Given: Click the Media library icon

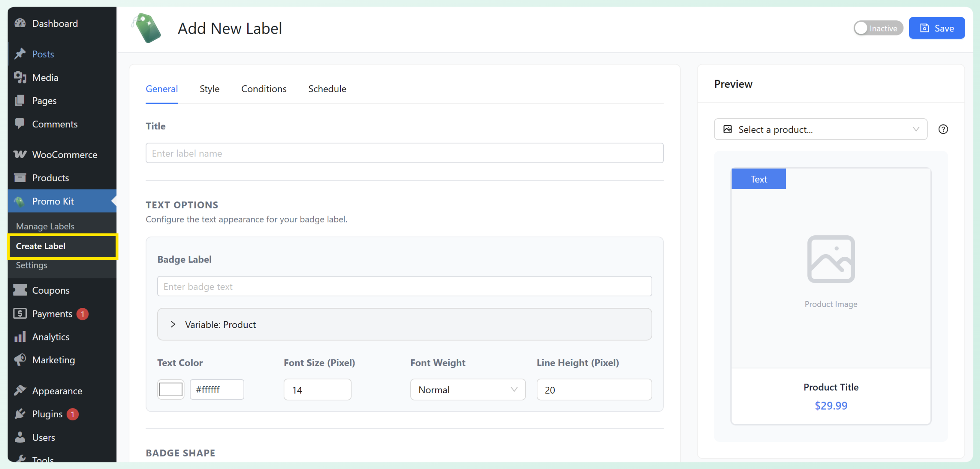Looking at the screenshot, I should 20,77.
